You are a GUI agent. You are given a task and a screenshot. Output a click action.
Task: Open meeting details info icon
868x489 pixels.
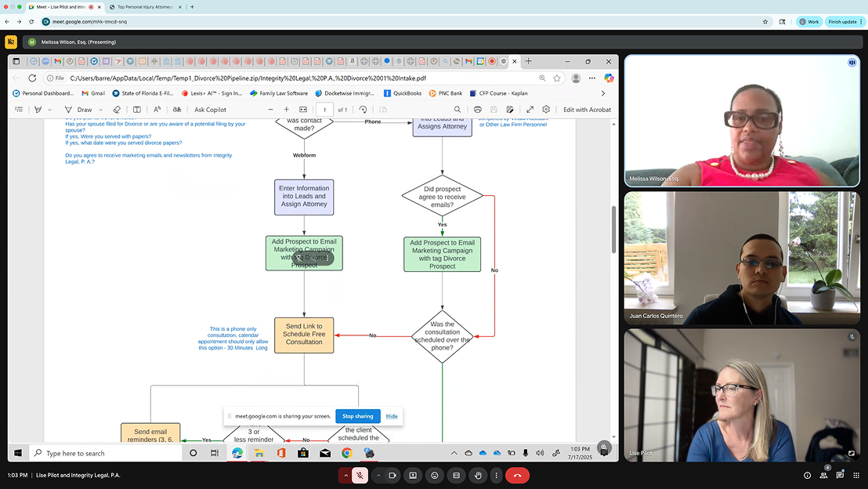click(807, 475)
